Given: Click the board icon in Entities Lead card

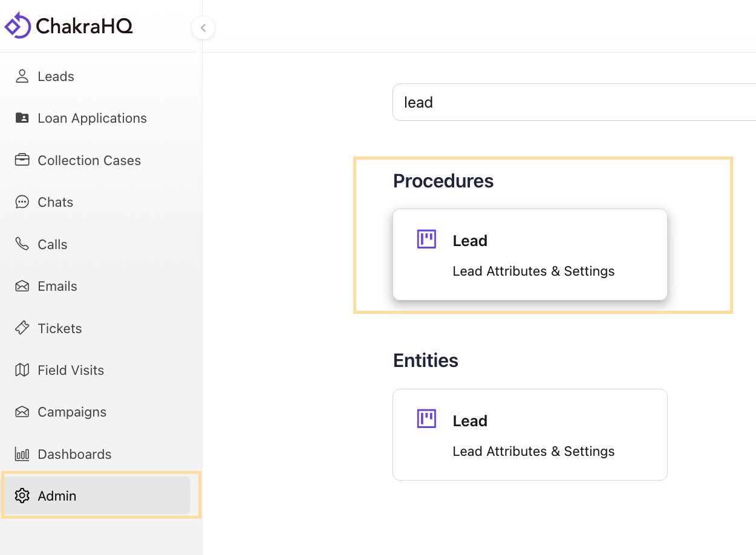Looking at the screenshot, I should coord(427,418).
